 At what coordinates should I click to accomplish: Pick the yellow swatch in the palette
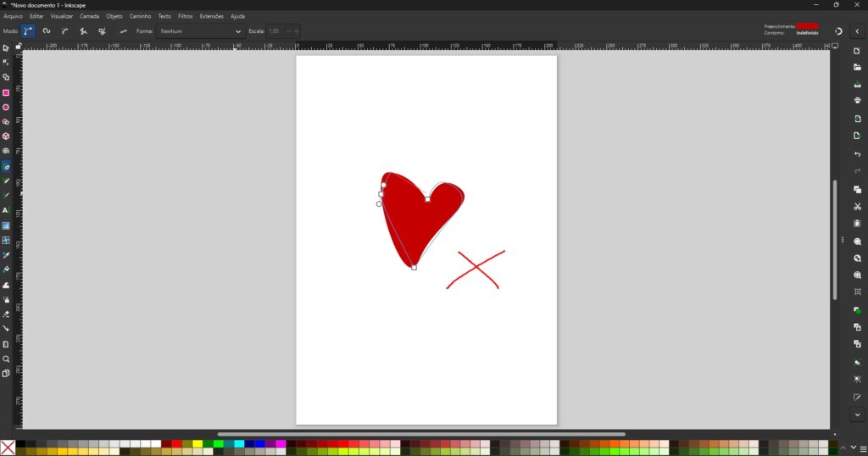point(197,443)
